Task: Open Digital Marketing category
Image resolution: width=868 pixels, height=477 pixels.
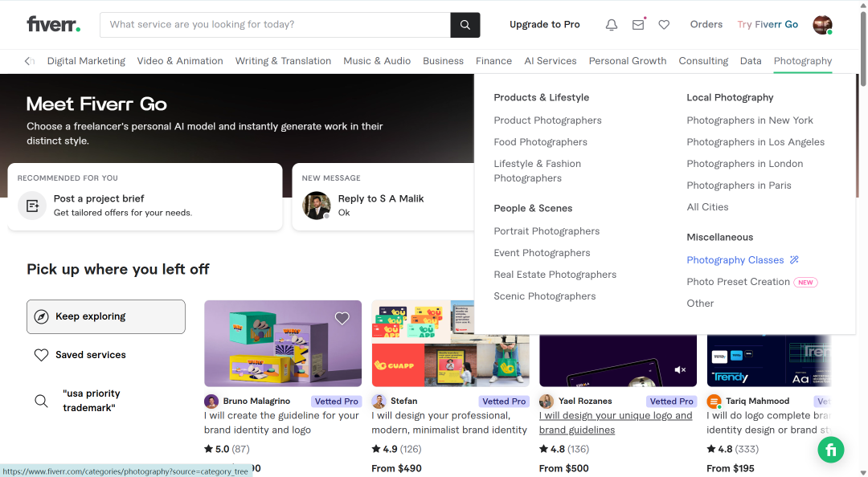Action: point(86,61)
